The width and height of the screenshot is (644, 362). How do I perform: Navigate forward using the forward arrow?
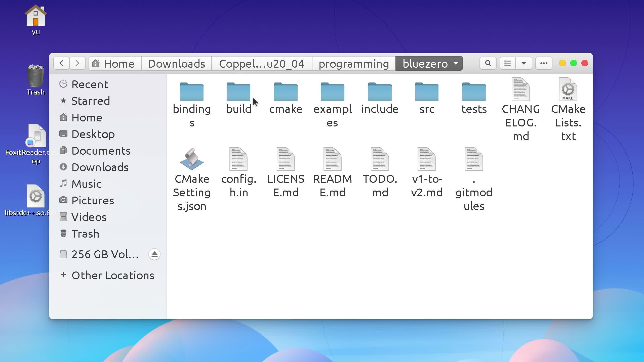click(x=77, y=63)
